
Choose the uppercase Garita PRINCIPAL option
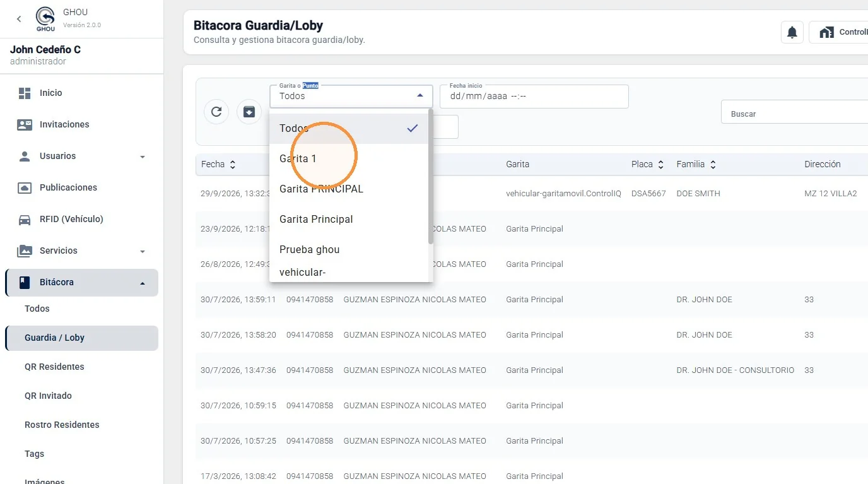pos(349,189)
